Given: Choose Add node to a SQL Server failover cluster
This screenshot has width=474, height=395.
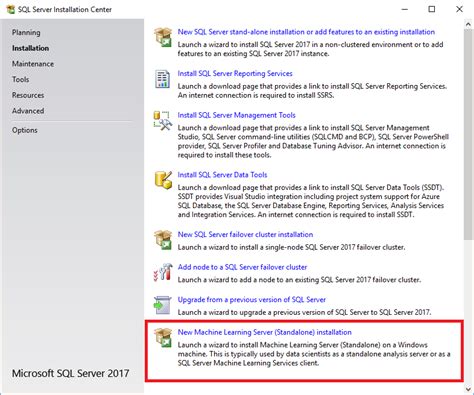Looking at the screenshot, I should point(242,267).
